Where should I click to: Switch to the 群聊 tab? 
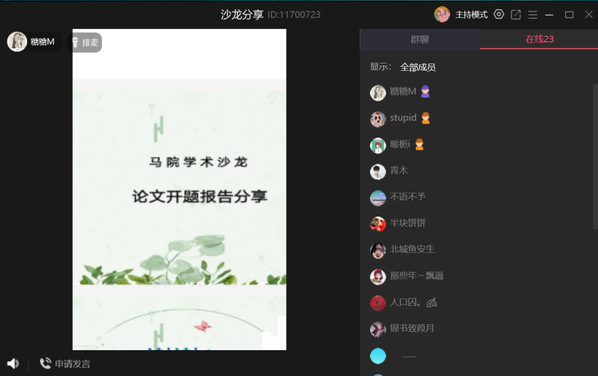tap(420, 39)
